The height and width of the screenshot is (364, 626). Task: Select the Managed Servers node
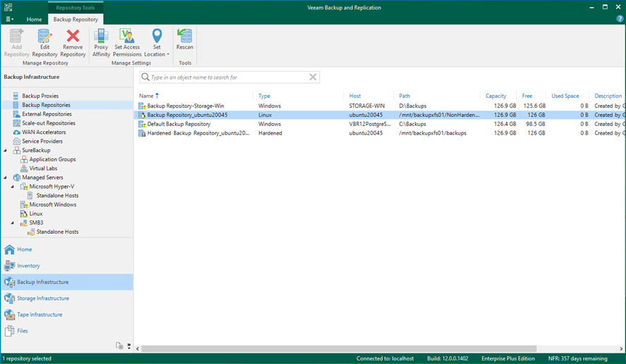(42, 177)
